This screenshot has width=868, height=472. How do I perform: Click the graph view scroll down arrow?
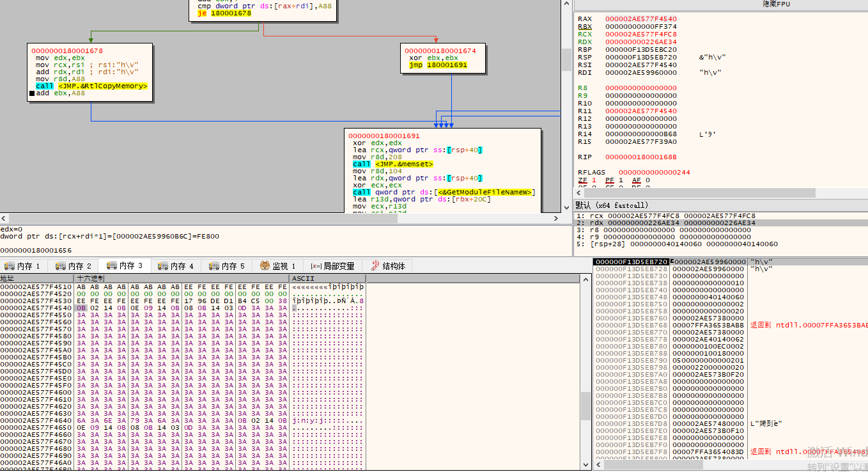[x=566, y=207]
